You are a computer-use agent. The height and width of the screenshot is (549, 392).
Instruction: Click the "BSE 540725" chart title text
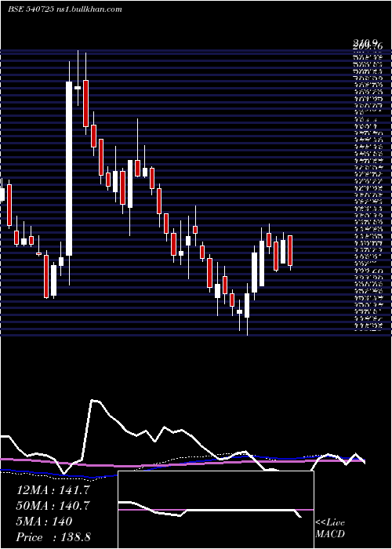pos(31,9)
